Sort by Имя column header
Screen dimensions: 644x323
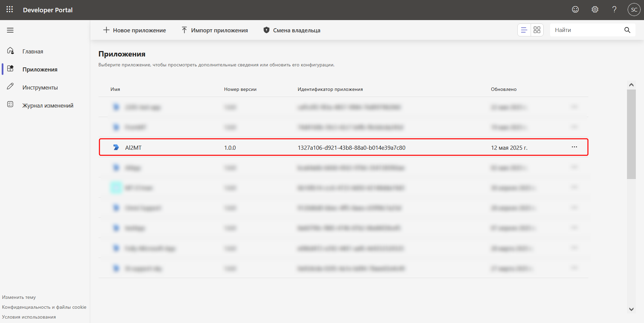115,89
